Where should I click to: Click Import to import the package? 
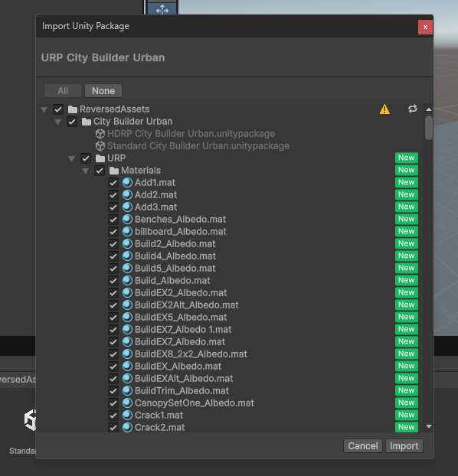(x=404, y=446)
